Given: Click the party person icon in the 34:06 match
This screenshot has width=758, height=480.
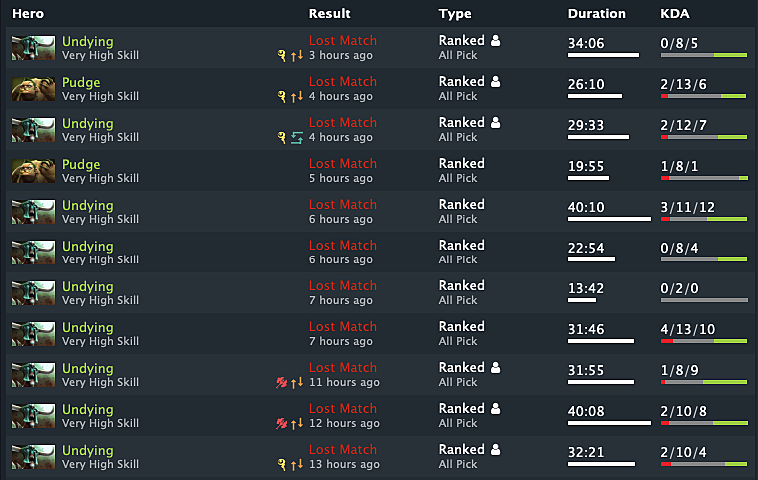Looking at the screenshot, I should click(x=496, y=41).
